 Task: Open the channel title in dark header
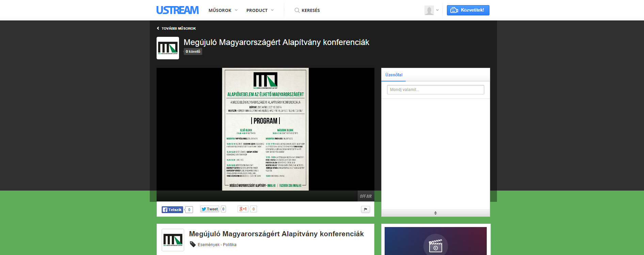[x=276, y=42]
